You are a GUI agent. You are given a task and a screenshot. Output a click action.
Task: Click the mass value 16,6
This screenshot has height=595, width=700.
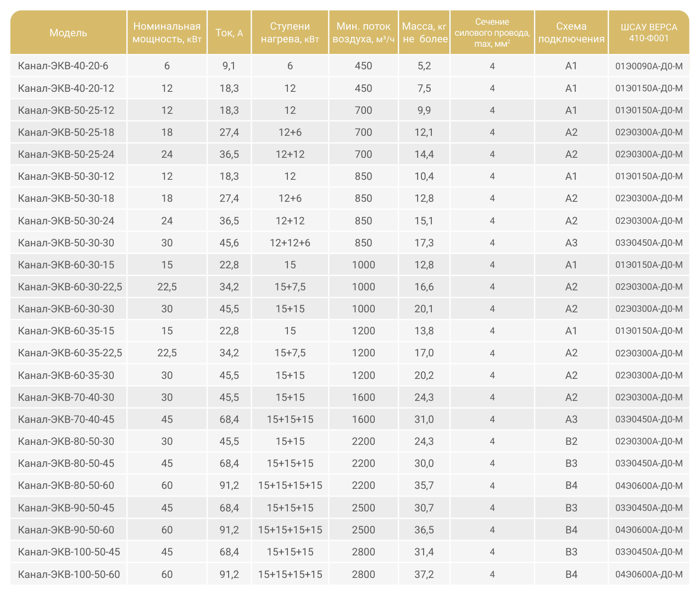(424, 287)
